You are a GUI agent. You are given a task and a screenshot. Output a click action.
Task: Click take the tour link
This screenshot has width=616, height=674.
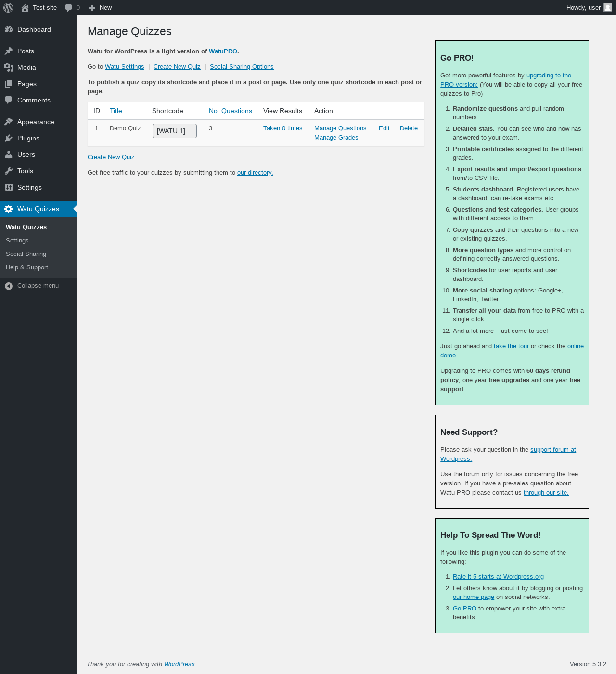(x=511, y=346)
